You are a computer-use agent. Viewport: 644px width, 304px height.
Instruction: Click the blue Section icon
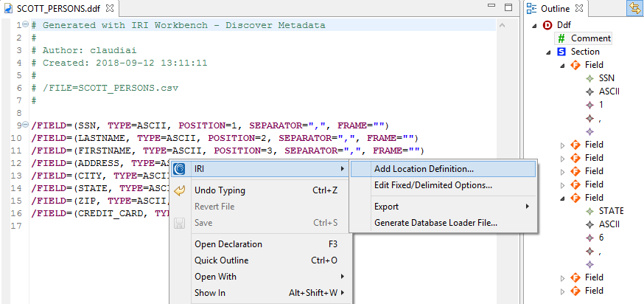[561, 52]
